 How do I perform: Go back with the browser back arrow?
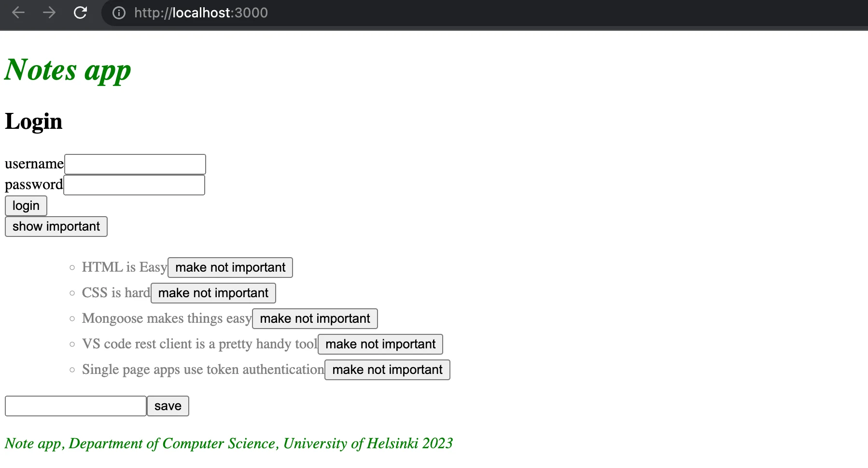[x=18, y=13]
